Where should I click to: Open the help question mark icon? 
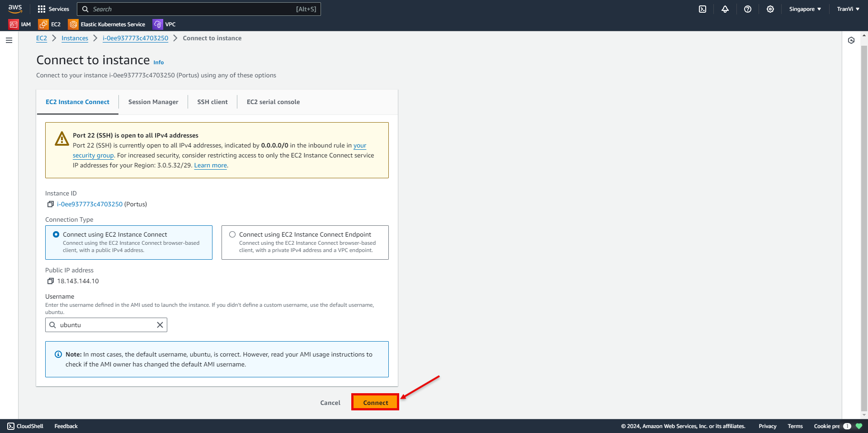pos(748,9)
